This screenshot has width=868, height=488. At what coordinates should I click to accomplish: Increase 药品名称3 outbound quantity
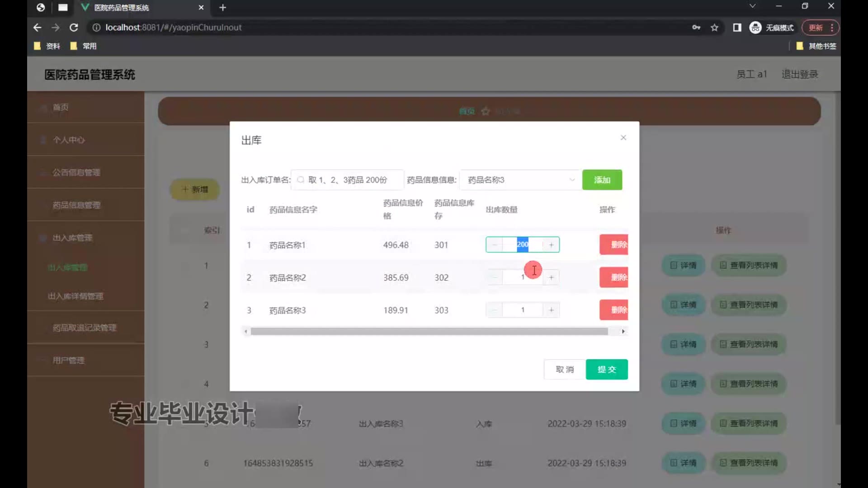click(551, 310)
